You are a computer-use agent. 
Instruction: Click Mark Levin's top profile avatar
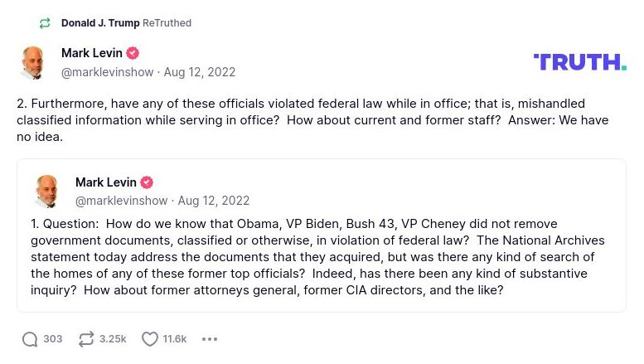coord(33,63)
